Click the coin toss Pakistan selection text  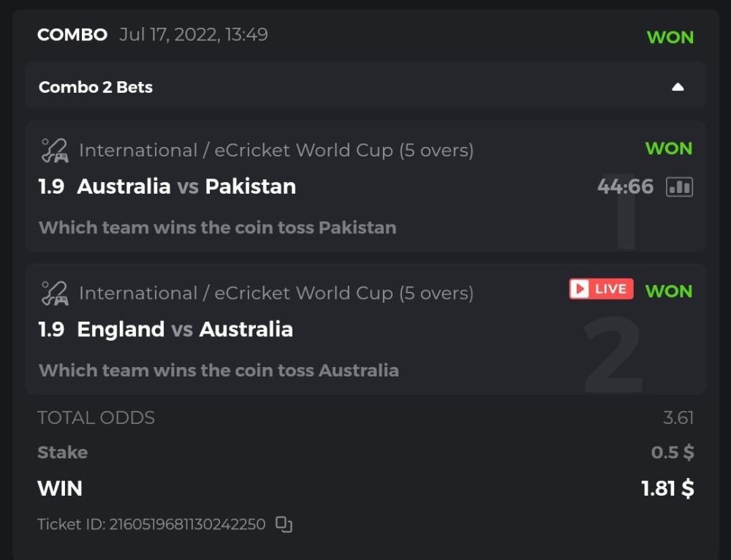[x=217, y=227]
